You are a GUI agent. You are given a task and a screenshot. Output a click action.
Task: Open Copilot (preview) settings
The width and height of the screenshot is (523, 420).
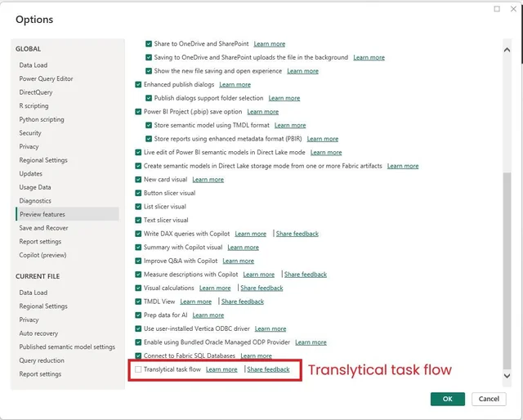(x=42, y=255)
